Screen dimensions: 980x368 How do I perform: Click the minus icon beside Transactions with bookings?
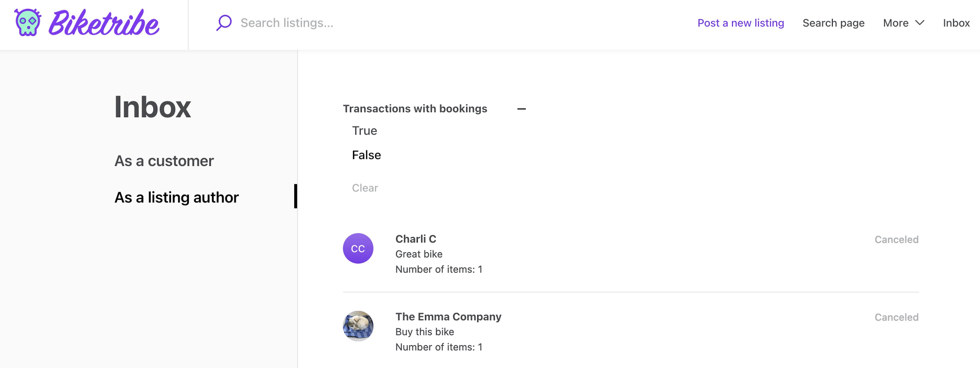[x=522, y=108]
